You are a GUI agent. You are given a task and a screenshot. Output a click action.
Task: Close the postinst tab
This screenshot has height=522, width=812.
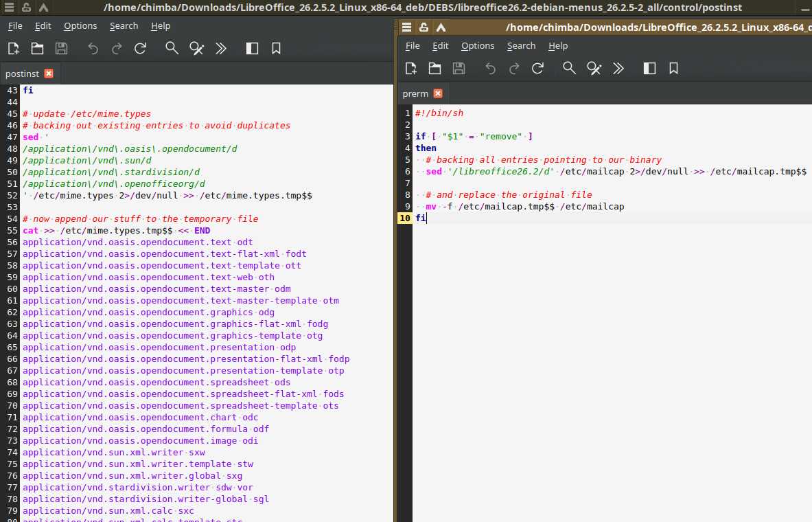[x=49, y=73]
